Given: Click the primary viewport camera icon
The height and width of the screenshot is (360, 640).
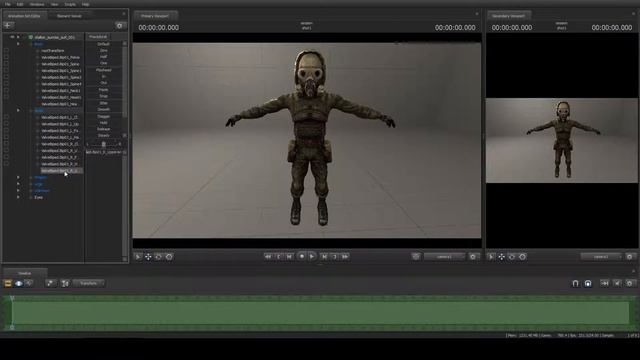Looking at the screenshot, I should click(x=416, y=257).
